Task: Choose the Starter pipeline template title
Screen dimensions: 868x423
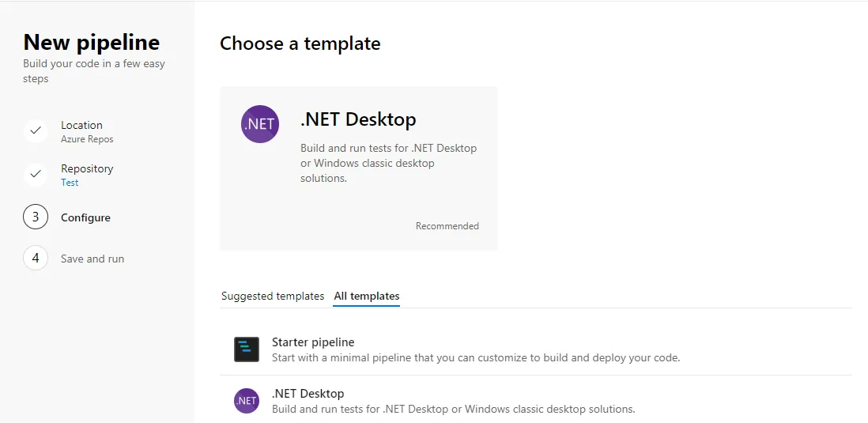Action: pos(313,342)
